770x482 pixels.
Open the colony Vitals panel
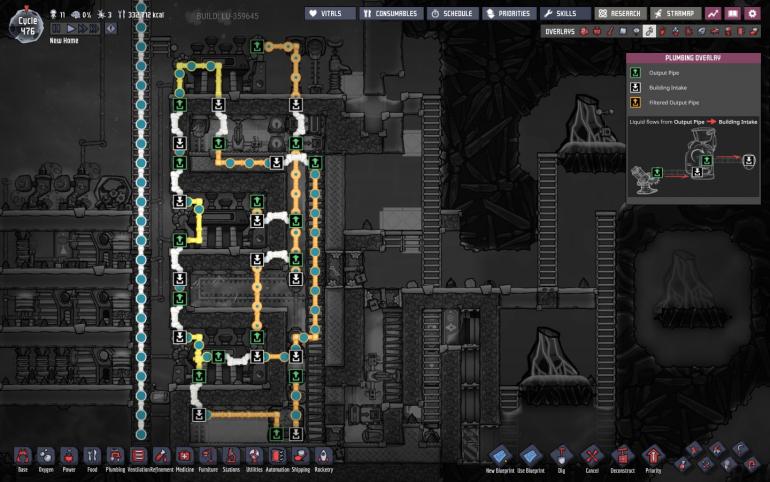tap(330, 13)
